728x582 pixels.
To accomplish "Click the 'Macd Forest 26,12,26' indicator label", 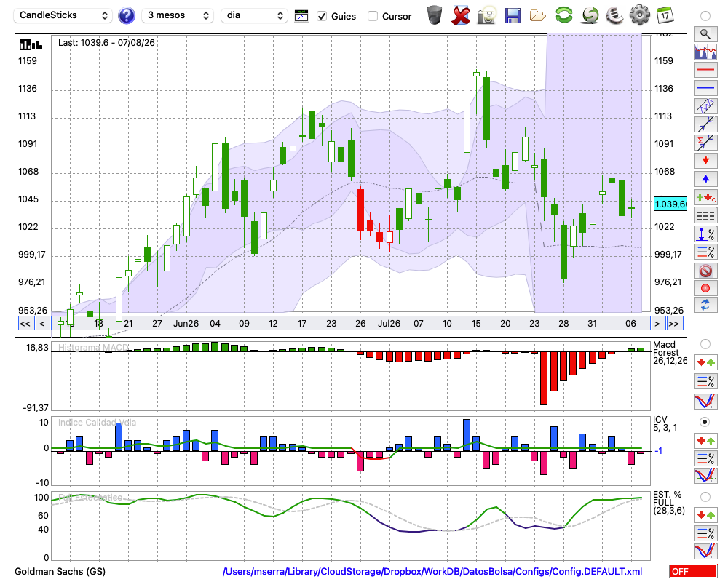I will click(668, 352).
